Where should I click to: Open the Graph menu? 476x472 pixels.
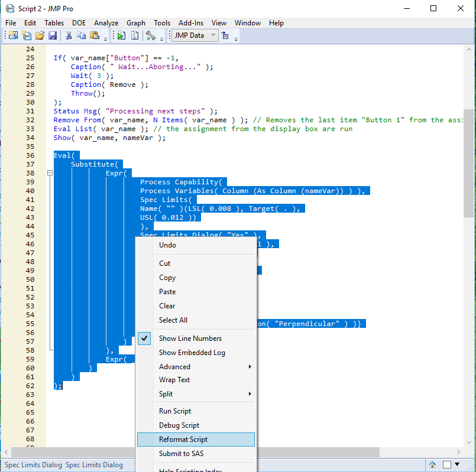(x=135, y=23)
